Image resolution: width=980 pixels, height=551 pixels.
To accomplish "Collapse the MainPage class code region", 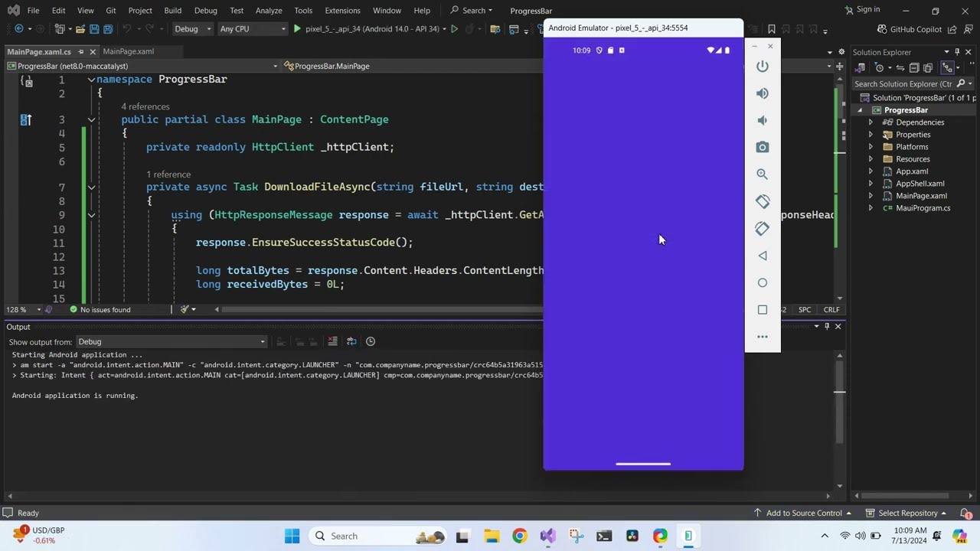I will pyautogui.click(x=91, y=119).
